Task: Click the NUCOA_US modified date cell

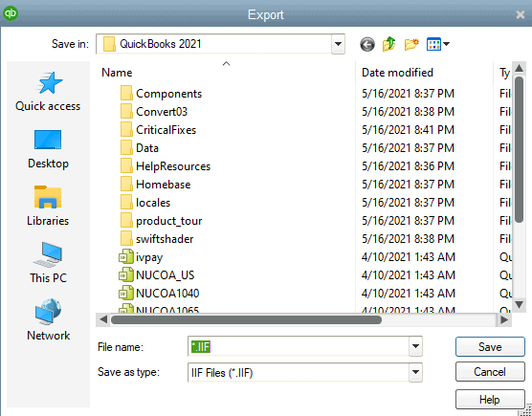Action: coord(409,275)
